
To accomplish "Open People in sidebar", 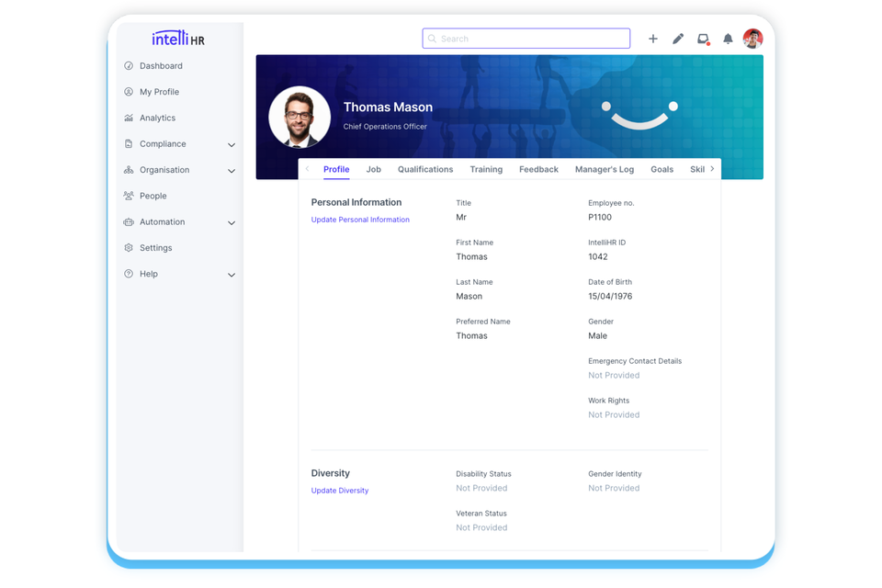I will pos(153,196).
